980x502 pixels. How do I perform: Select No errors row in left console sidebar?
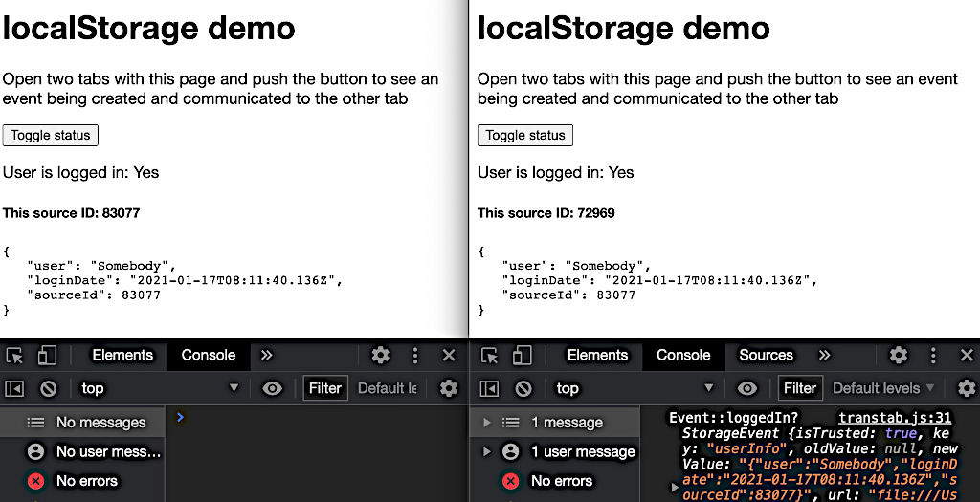pos(82,481)
